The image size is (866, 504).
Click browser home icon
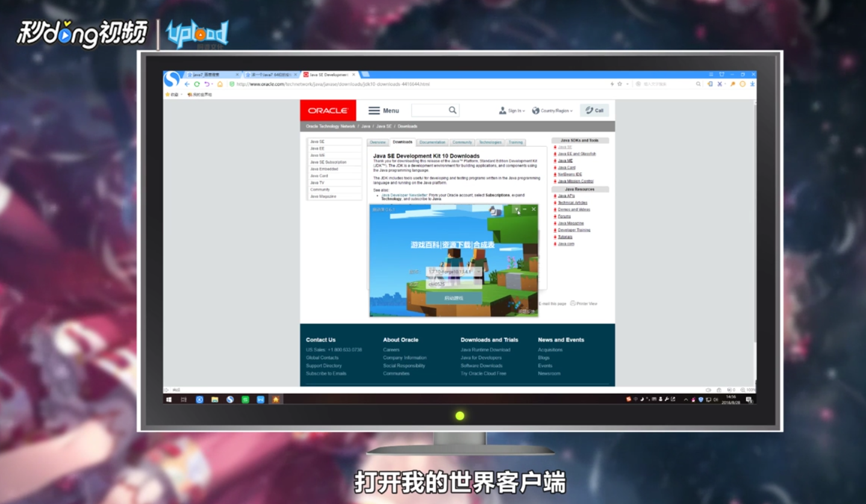(x=220, y=84)
